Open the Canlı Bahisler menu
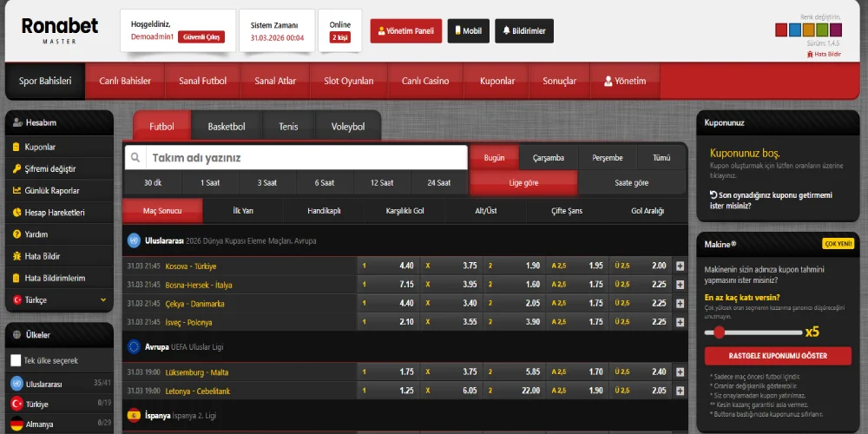Screen dimensions: 868x434 [x=125, y=81]
